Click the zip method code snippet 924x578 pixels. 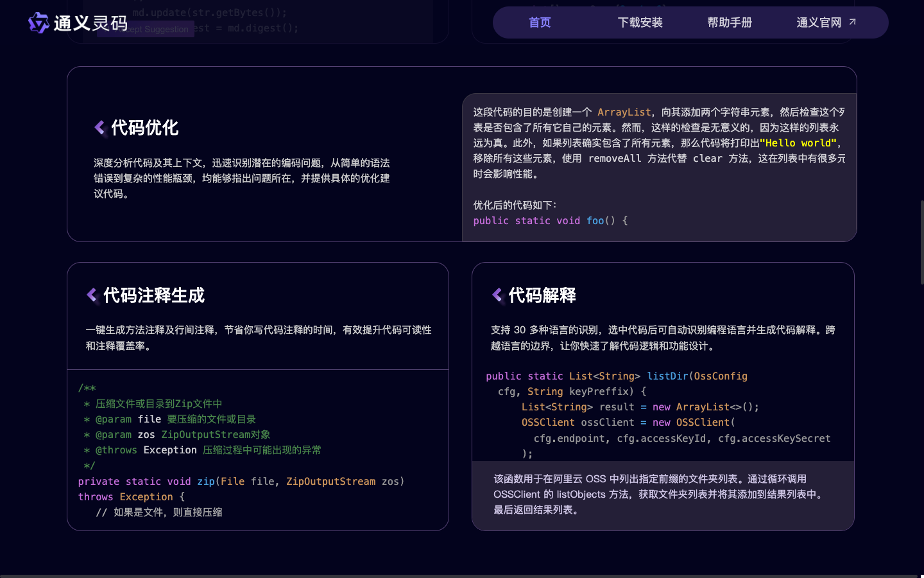257,450
